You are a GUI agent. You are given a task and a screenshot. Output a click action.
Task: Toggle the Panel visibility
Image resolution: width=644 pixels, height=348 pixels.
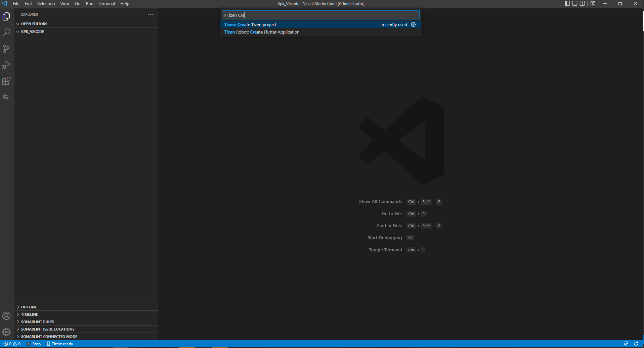[x=574, y=3]
